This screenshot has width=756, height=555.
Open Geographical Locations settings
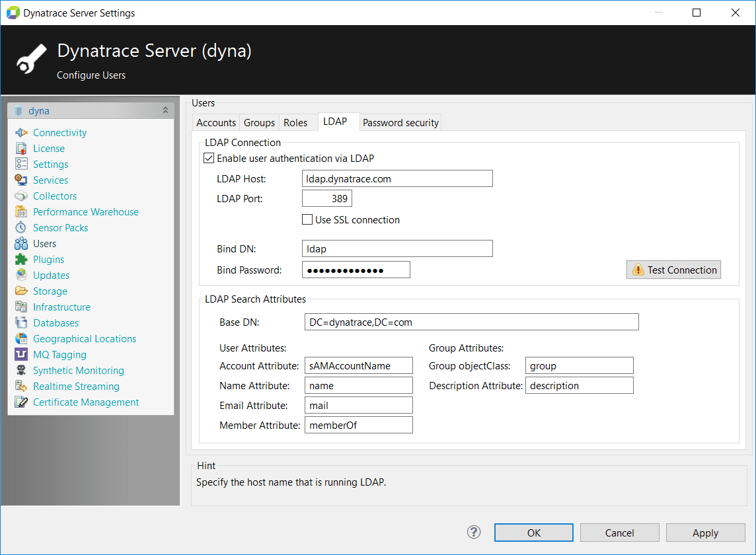[x=85, y=338]
